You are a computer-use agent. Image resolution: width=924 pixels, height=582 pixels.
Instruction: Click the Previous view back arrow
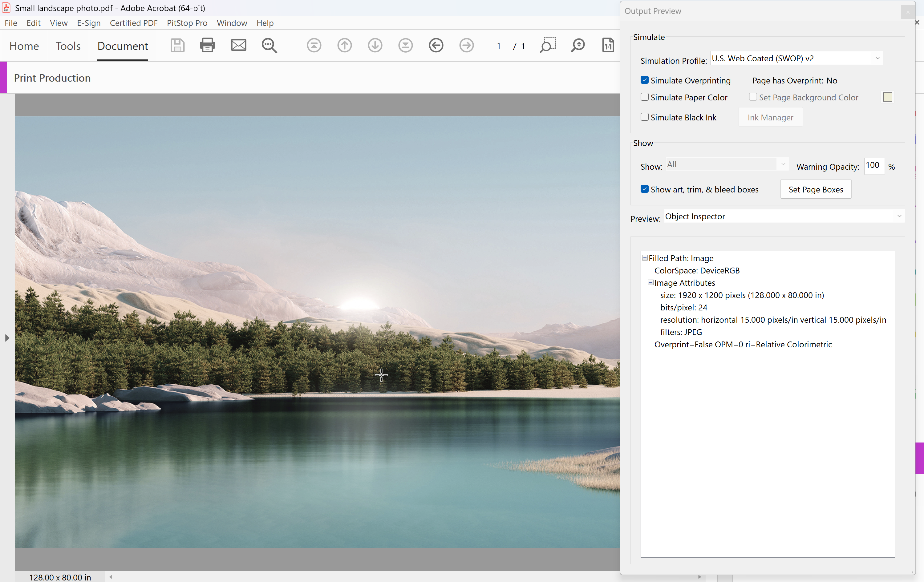[x=436, y=45]
